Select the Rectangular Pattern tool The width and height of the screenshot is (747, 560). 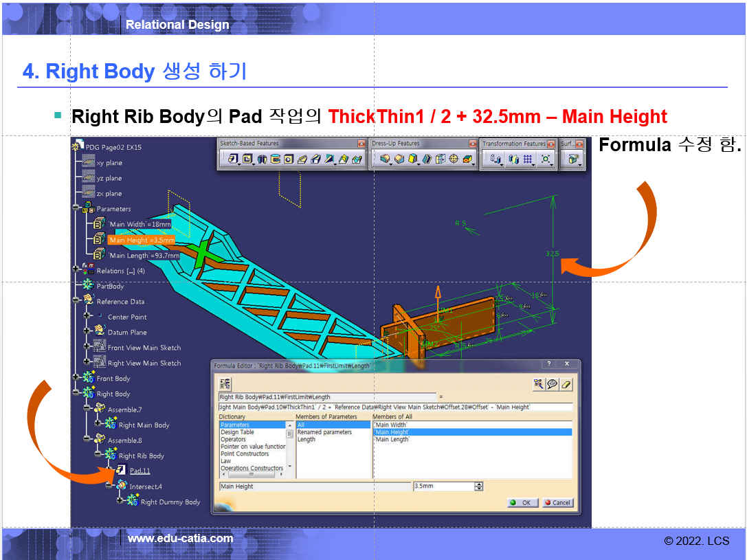(528, 159)
